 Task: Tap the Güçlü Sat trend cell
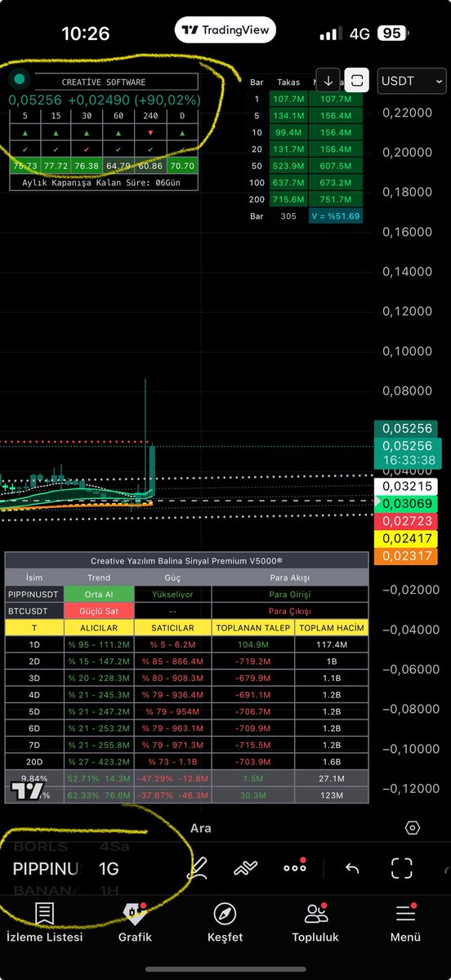[98, 611]
